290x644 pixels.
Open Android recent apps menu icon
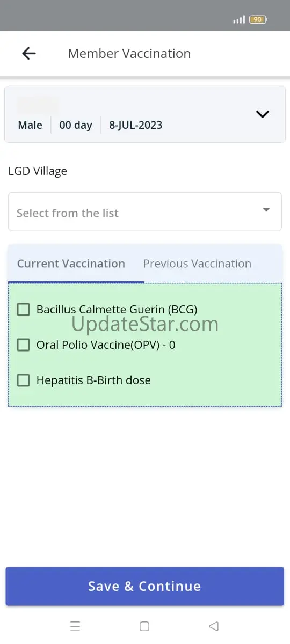click(x=75, y=626)
